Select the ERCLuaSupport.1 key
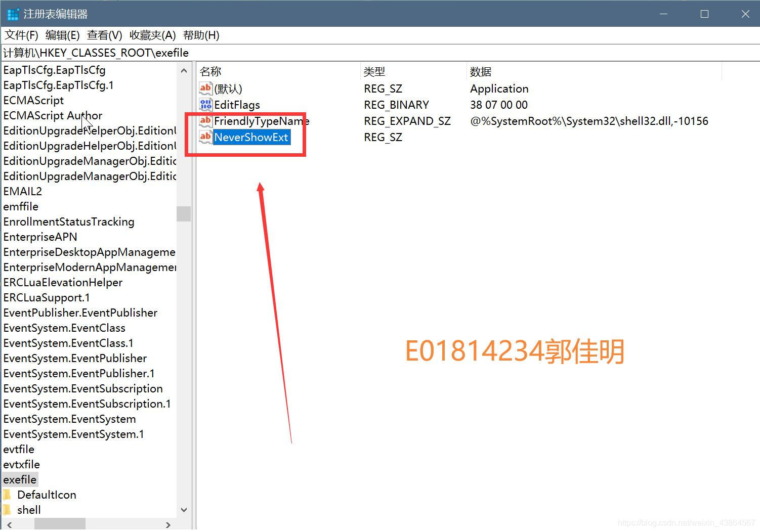Viewport: 760px width, 532px height. pos(47,297)
